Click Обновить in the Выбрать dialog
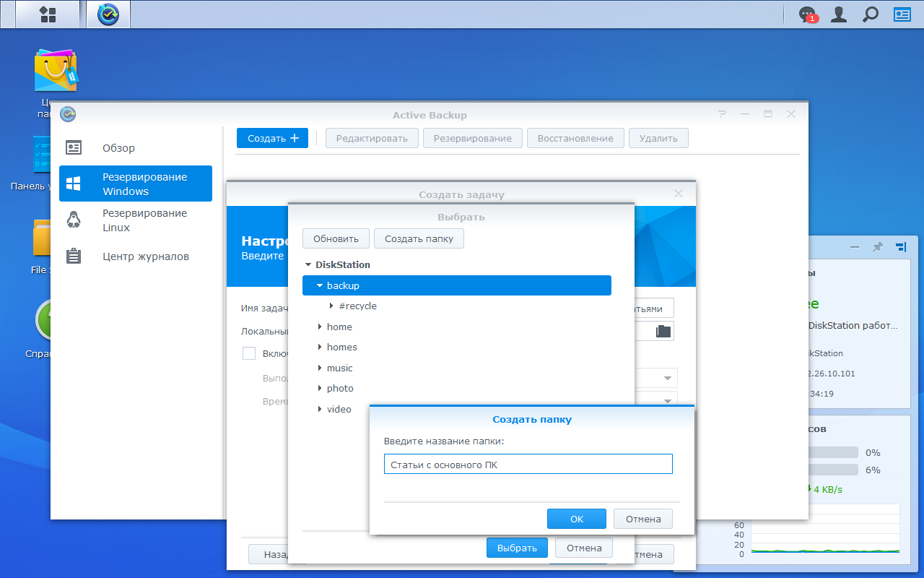 336,238
